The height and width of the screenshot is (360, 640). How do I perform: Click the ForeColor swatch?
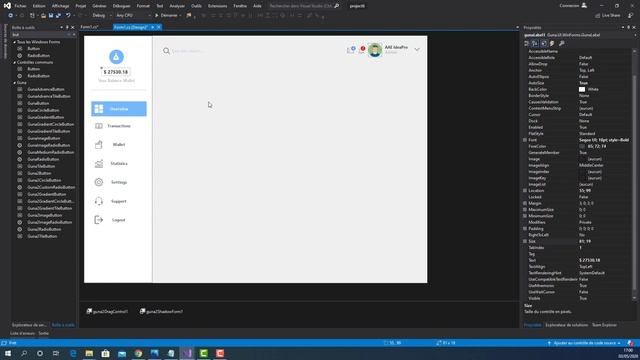pyautogui.click(x=582, y=146)
